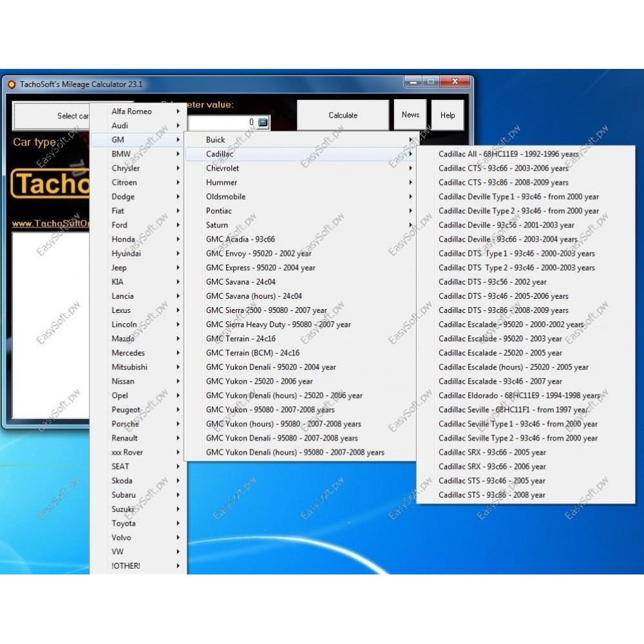Open the Volvo menu entry
This screenshot has height=644, width=644.
(138, 538)
